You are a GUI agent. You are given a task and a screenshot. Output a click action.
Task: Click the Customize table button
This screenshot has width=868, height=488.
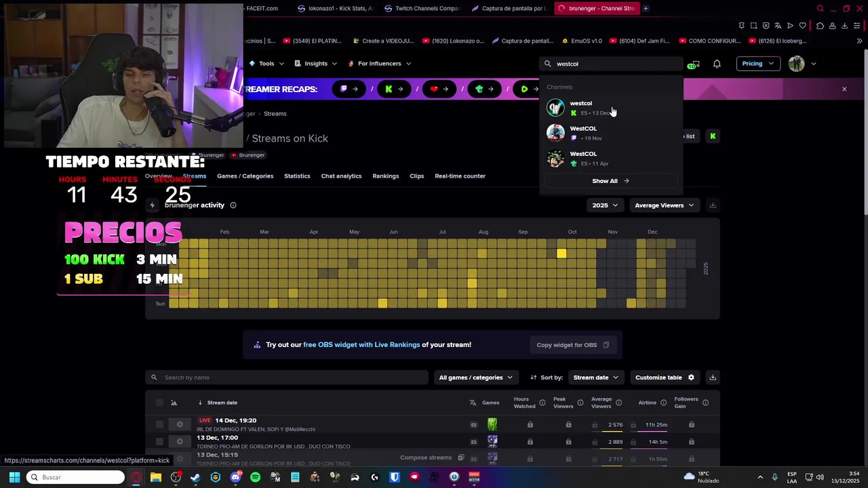[x=665, y=378]
